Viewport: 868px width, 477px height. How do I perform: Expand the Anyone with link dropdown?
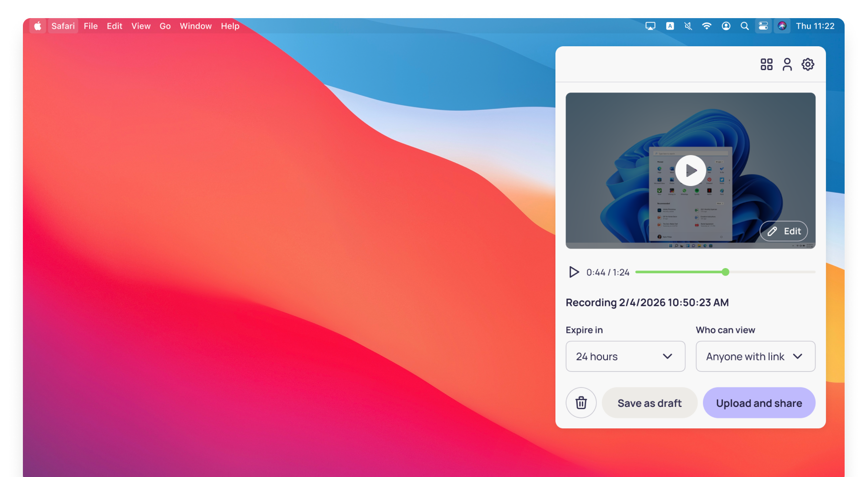click(x=755, y=356)
